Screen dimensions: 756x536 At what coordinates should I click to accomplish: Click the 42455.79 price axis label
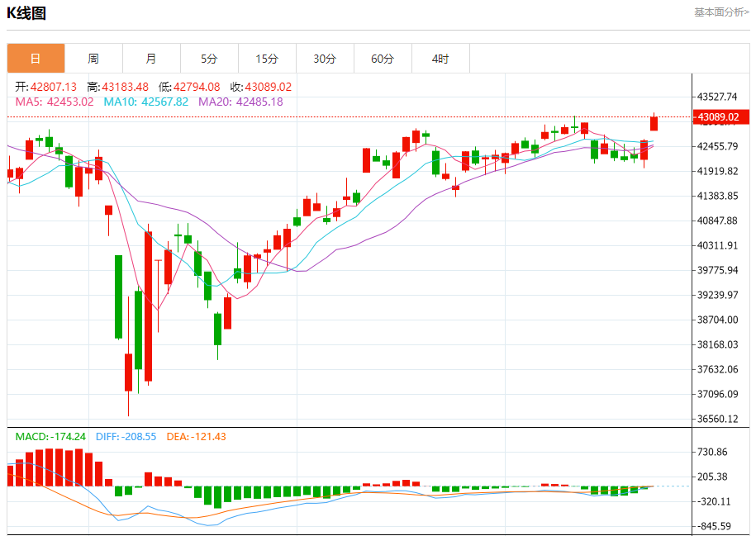click(x=717, y=146)
